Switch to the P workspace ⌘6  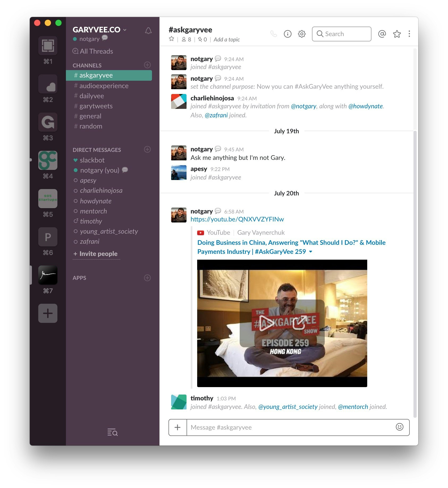[48, 237]
